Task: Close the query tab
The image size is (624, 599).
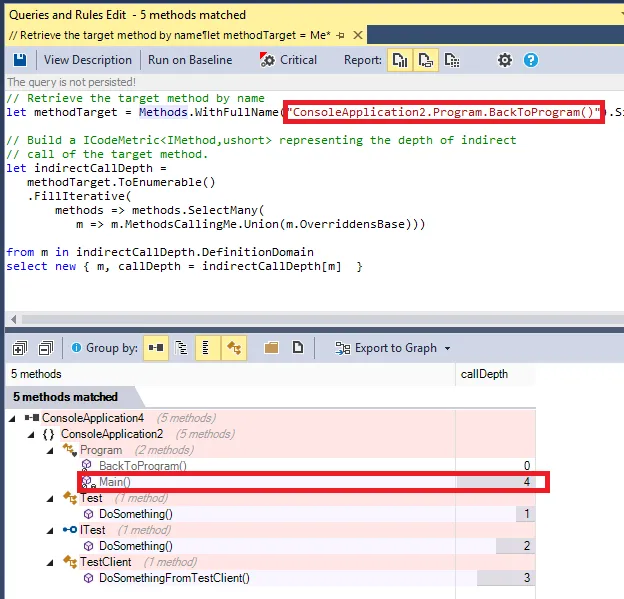Action: pyautogui.click(x=358, y=35)
